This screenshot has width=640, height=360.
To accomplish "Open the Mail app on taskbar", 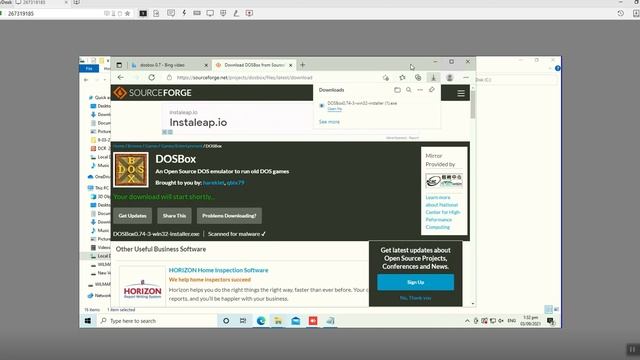I will point(296,321).
